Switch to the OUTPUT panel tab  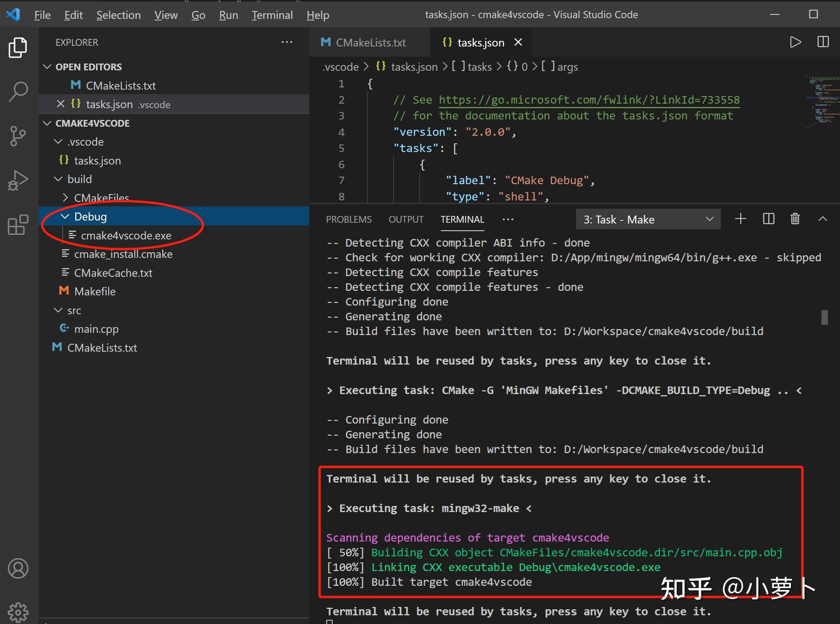coord(406,219)
